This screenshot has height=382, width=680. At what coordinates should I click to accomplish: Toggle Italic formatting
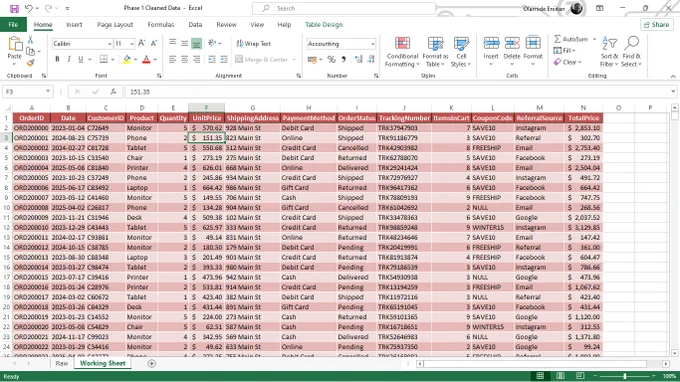coord(69,59)
